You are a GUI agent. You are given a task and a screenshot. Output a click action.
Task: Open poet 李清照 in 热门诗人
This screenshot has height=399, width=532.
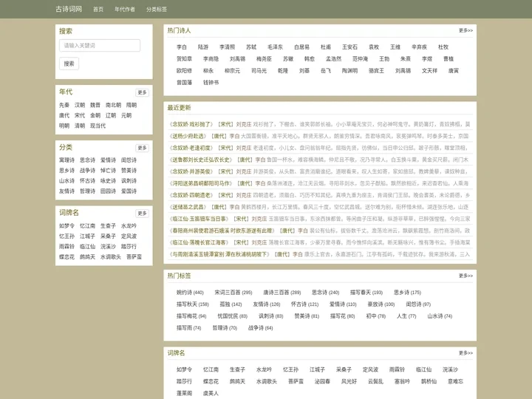[228, 47]
